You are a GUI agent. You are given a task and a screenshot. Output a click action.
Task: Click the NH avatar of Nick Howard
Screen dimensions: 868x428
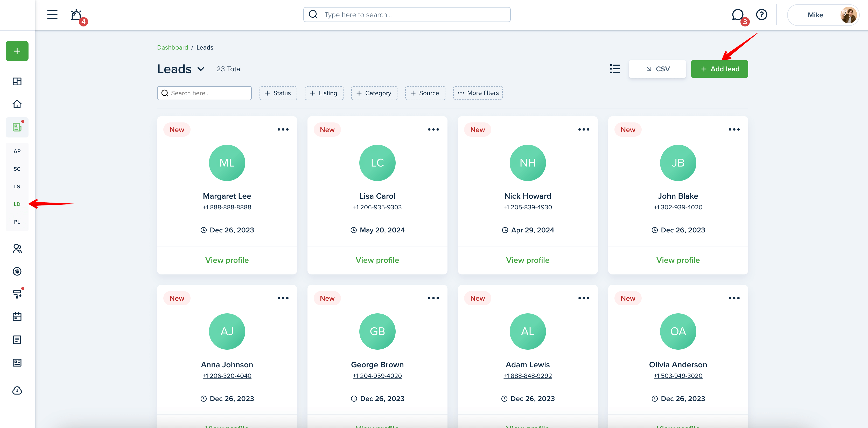(528, 163)
